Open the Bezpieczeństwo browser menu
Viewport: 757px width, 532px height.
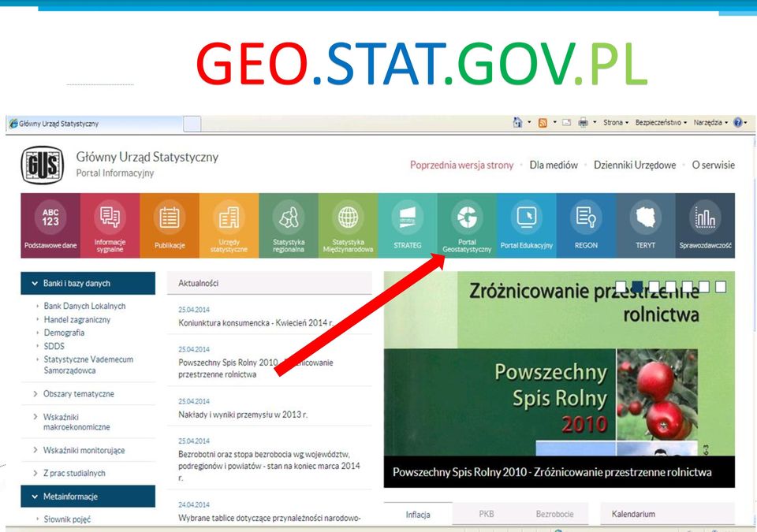pos(661,123)
